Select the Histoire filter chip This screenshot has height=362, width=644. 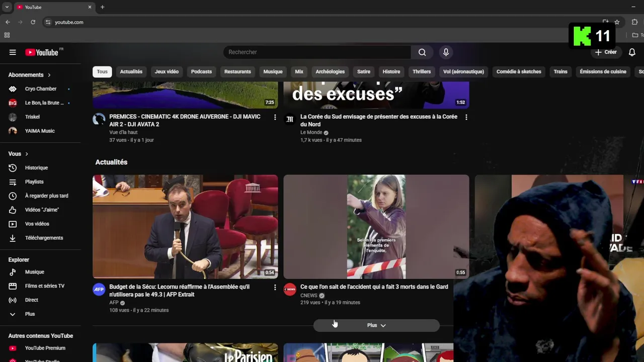click(391, 71)
